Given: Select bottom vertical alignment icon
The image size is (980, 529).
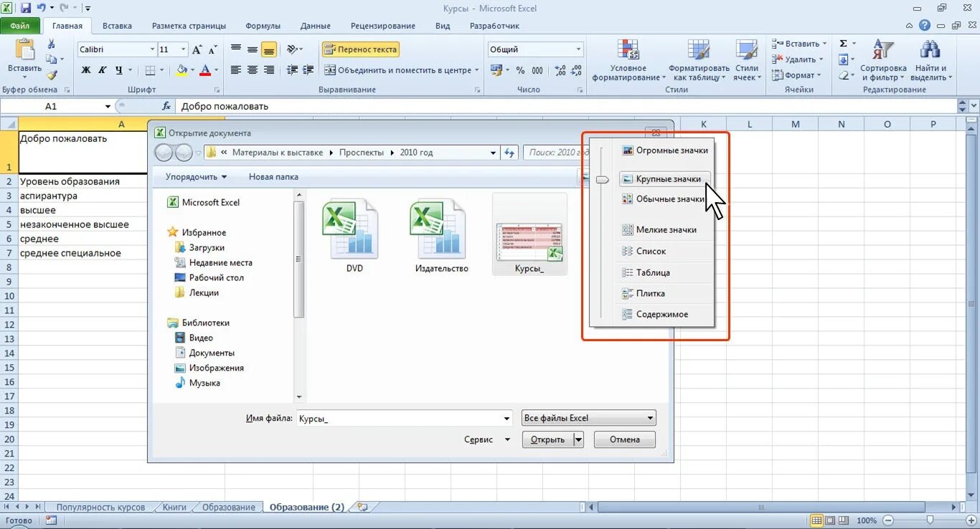Looking at the screenshot, I should pos(269,49).
